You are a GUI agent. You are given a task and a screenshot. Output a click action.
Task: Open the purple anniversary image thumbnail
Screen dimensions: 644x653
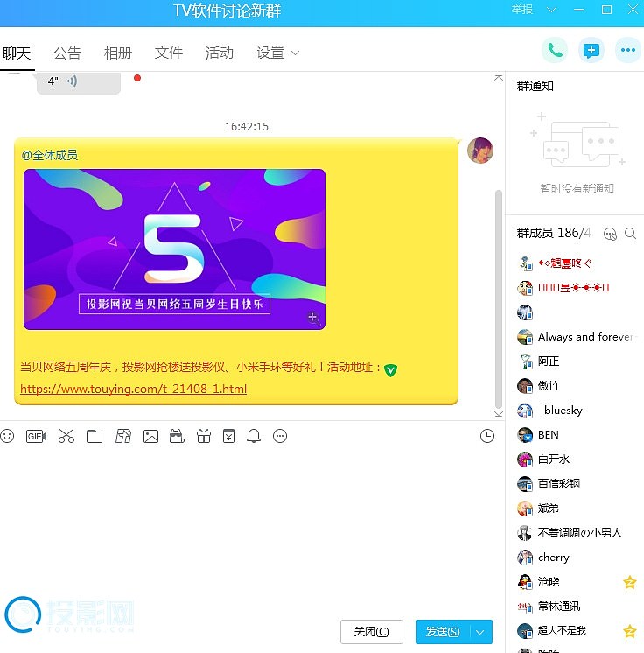pos(174,249)
